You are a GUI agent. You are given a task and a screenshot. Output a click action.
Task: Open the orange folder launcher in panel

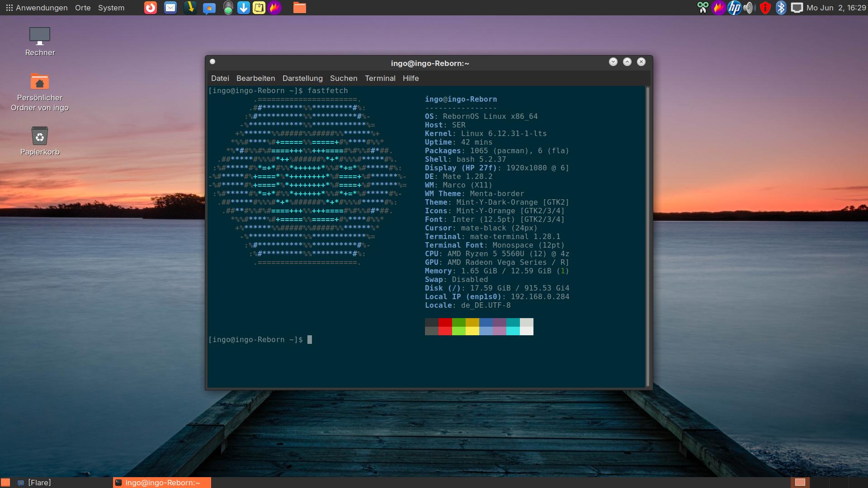pos(299,8)
